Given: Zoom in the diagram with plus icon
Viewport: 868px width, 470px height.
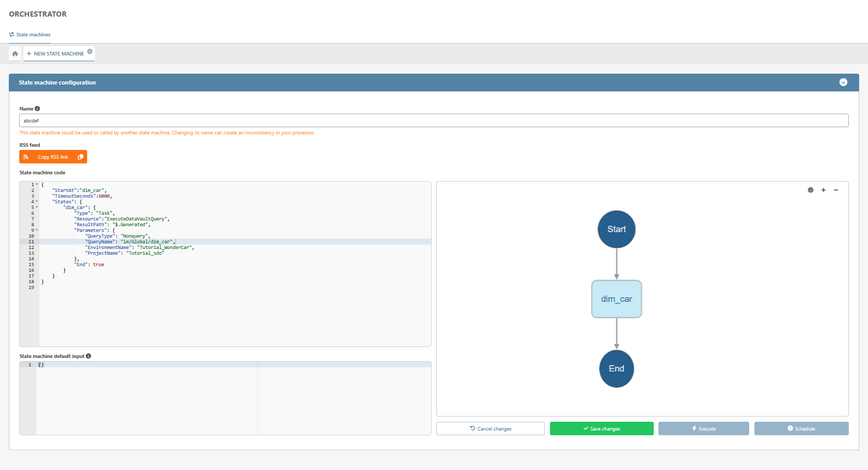Looking at the screenshot, I should [x=823, y=190].
